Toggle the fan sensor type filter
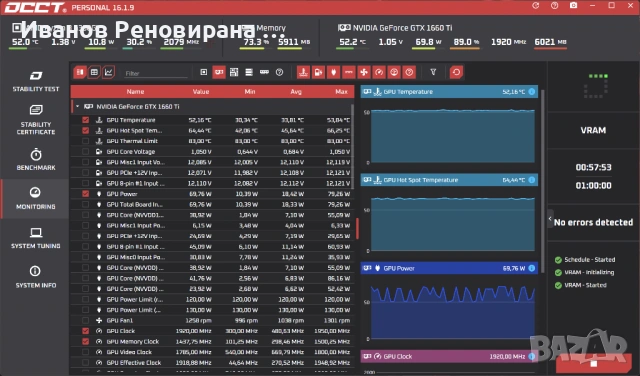This screenshot has height=376, width=640. [364, 72]
